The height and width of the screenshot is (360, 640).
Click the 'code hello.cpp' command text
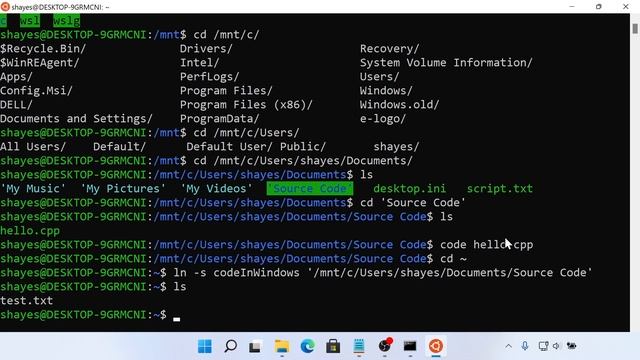487,244
